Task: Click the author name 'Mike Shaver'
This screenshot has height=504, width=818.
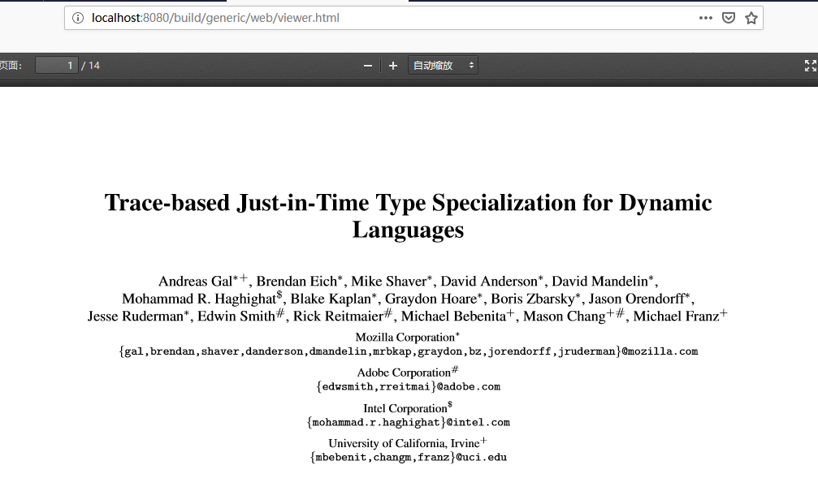Action: click(x=388, y=282)
